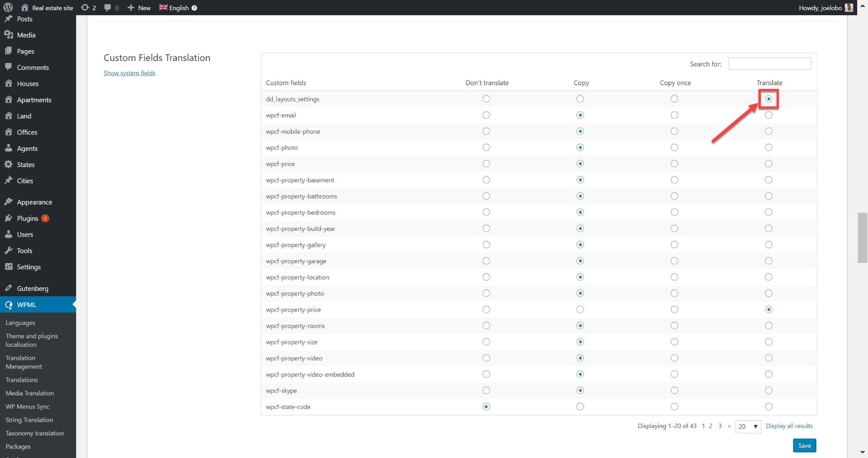Select Copy for dd_layouts_settings
868x458 pixels.
pyautogui.click(x=580, y=99)
